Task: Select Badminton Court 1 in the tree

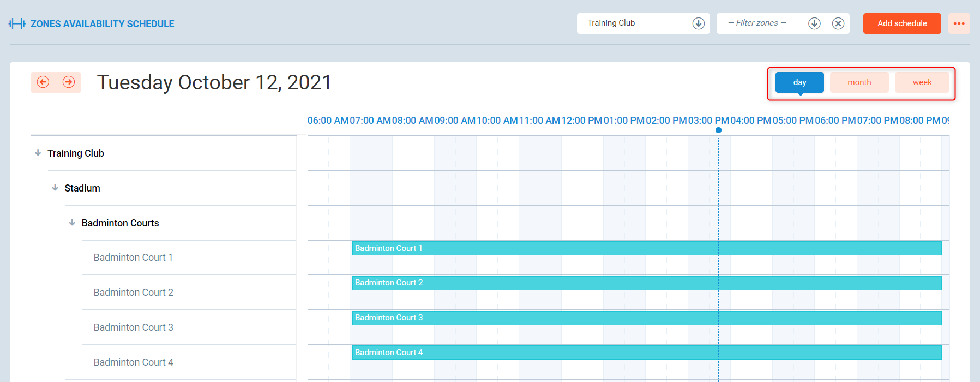Action: (x=133, y=258)
